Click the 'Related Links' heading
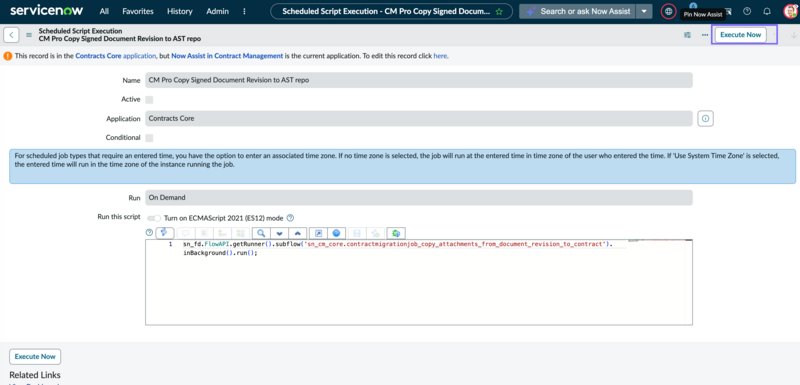This screenshot has width=800, height=385. (35, 375)
